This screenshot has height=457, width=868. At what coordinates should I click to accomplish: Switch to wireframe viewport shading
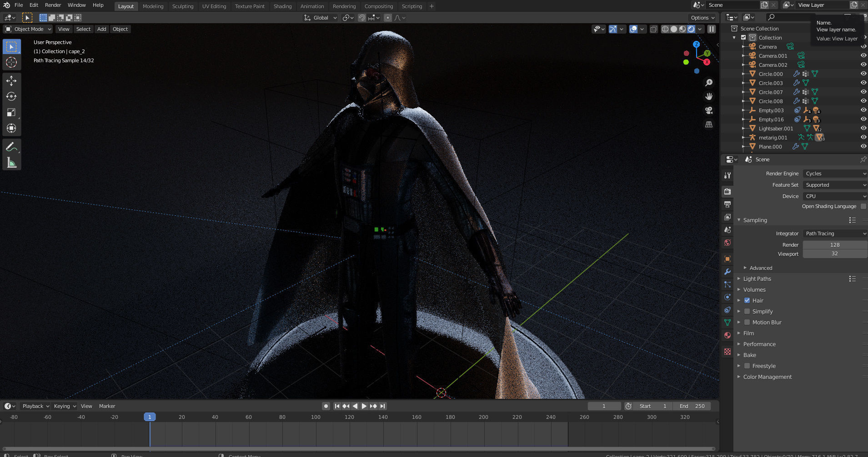click(x=665, y=29)
